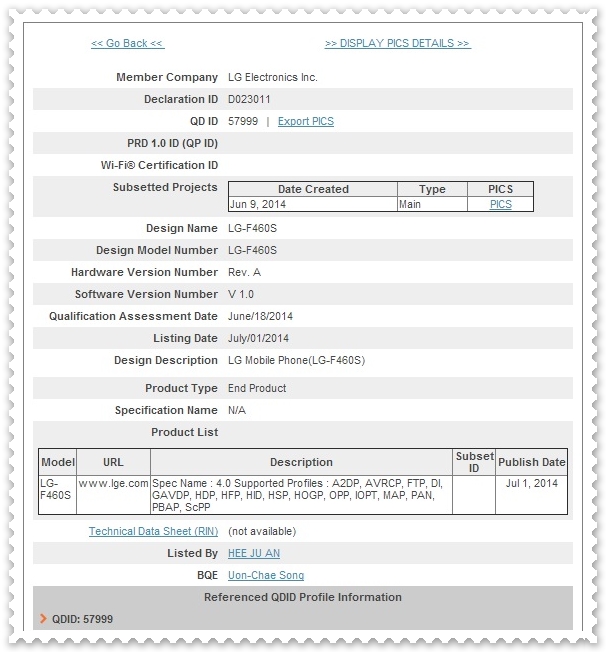Click www.lge.com URL cell
The width and height of the screenshot is (606, 652).
pos(113,495)
